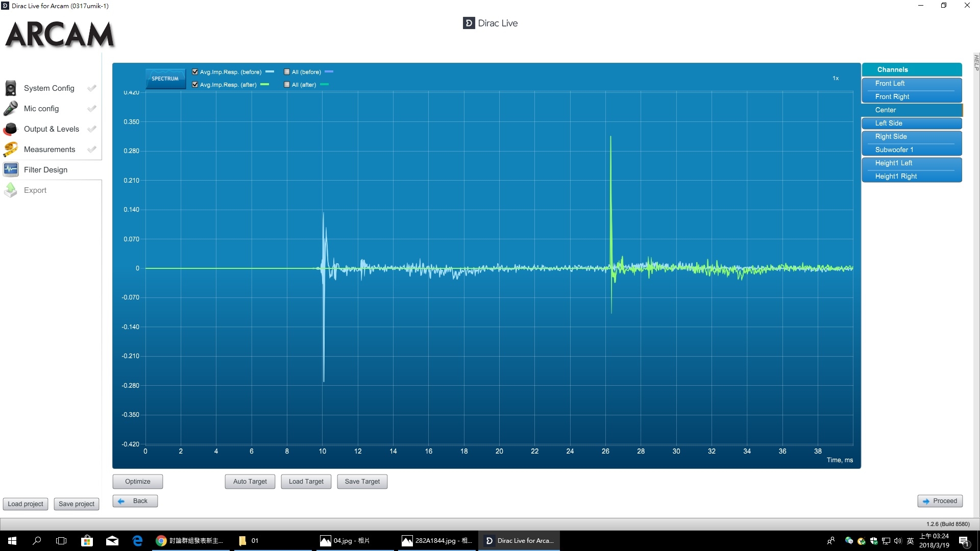Toggle Avg.Imp.Resp. (before) checkbox
This screenshot has width=980, height=551.
(195, 72)
